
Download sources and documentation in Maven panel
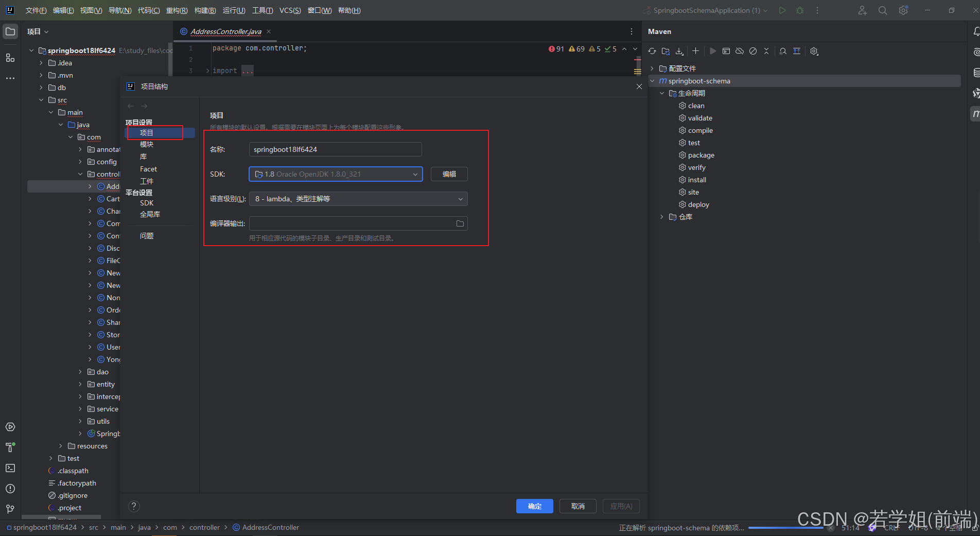(679, 51)
